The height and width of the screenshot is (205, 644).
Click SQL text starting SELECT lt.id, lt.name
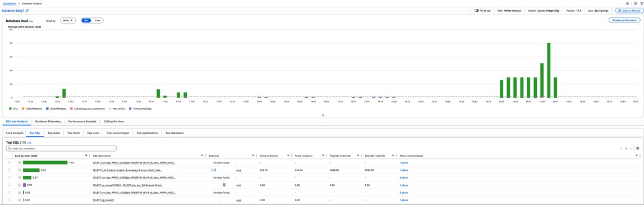pyautogui.click(x=127, y=170)
